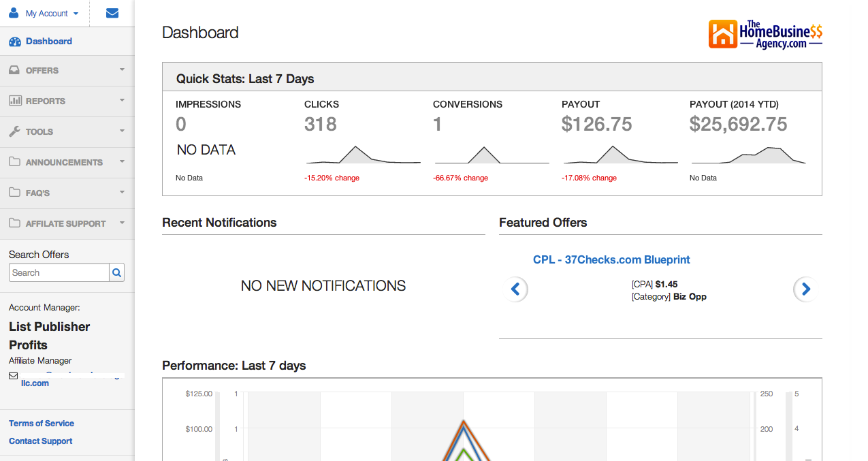Click the Payout 2014 YTD sparkline
The image size is (868, 461).
749,155
